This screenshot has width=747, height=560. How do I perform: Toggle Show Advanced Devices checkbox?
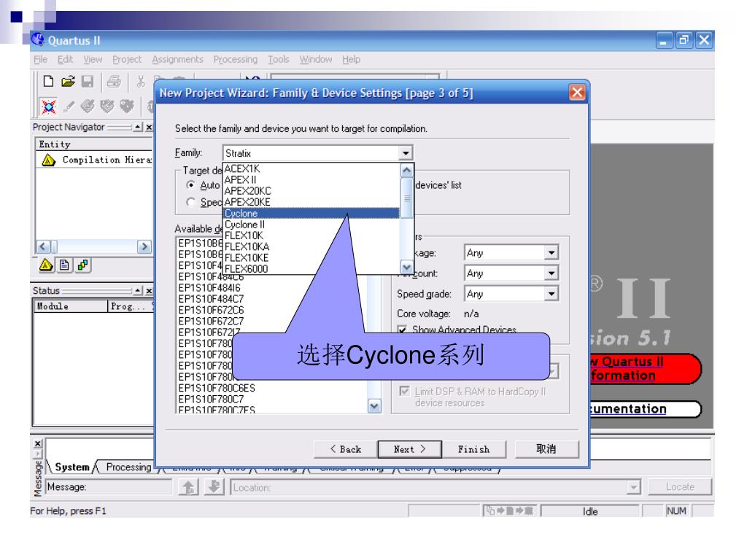pos(403,329)
